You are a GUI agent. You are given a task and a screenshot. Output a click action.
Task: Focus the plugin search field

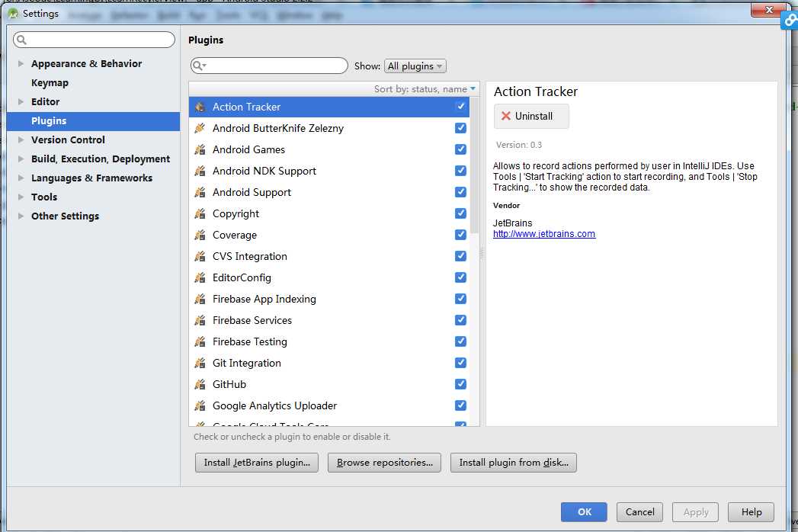coord(269,66)
